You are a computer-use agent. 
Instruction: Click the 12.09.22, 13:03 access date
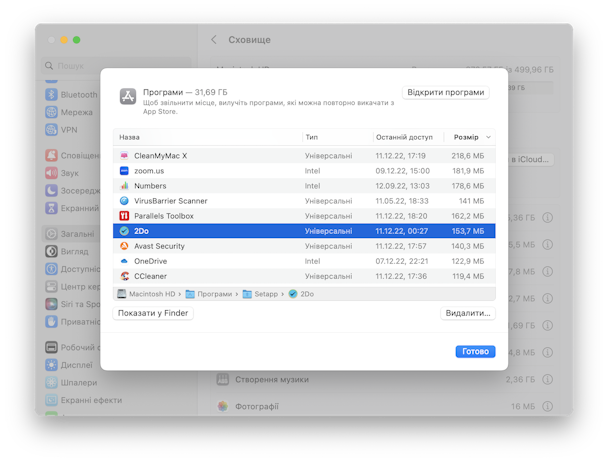point(402,186)
